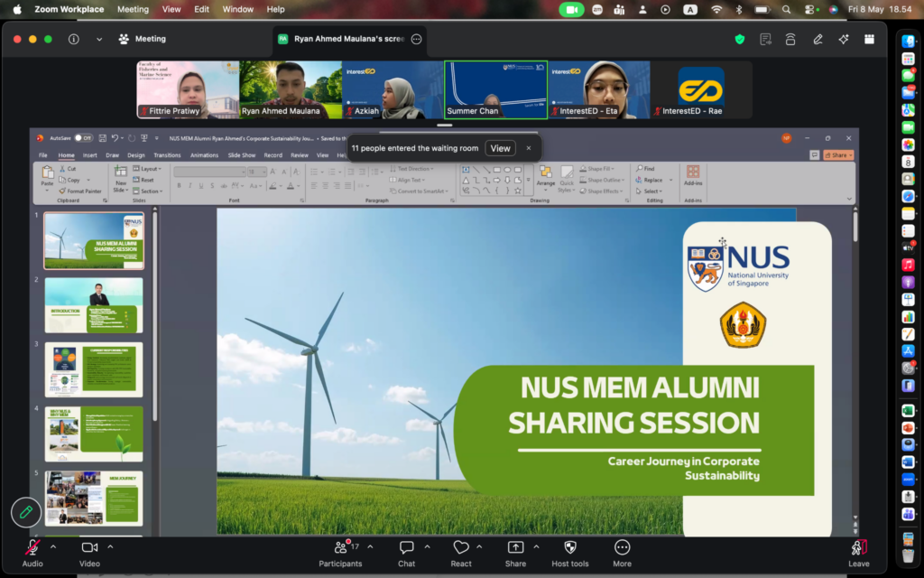Expand the React options chevron
Image resolution: width=924 pixels, height=578 pixels.
pyautogui.click(x=479, y=547)
